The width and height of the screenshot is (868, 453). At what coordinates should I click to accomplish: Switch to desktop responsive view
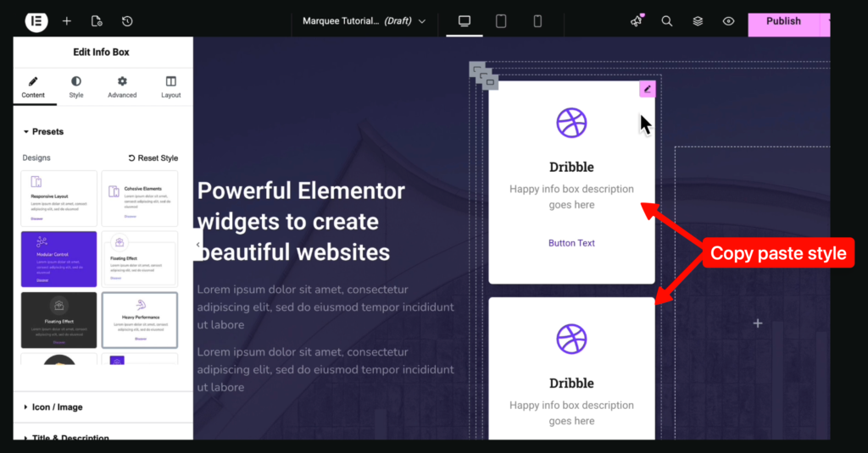tap(465, 21)
